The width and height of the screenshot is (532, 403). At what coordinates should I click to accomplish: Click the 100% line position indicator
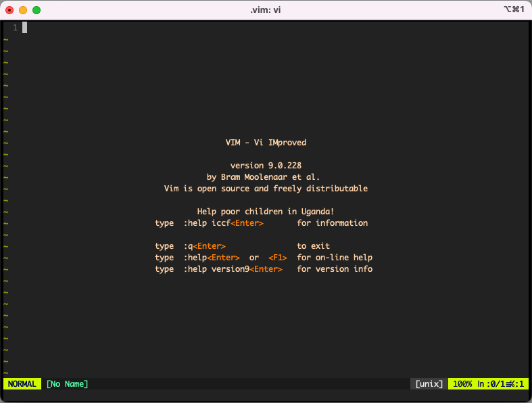point(462,384)
